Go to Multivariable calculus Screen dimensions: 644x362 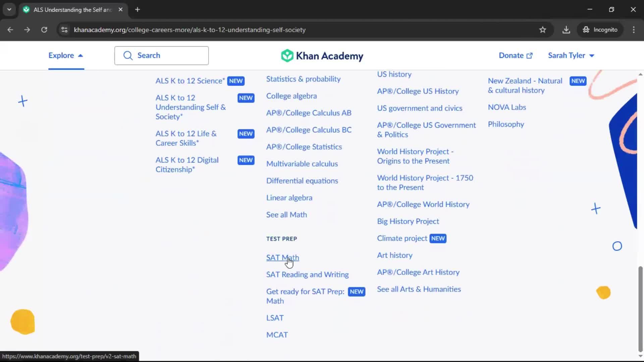click(x=302, y=164)
